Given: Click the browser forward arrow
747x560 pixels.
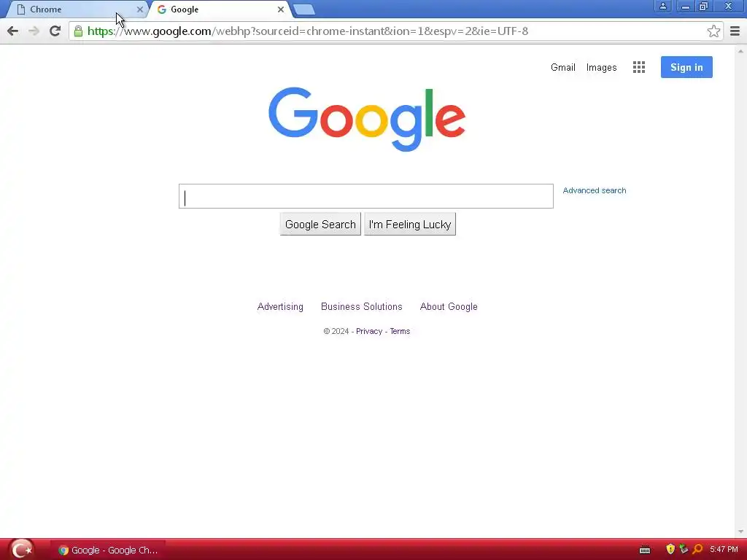Looking at the screenshot, I should coord(34,31).
